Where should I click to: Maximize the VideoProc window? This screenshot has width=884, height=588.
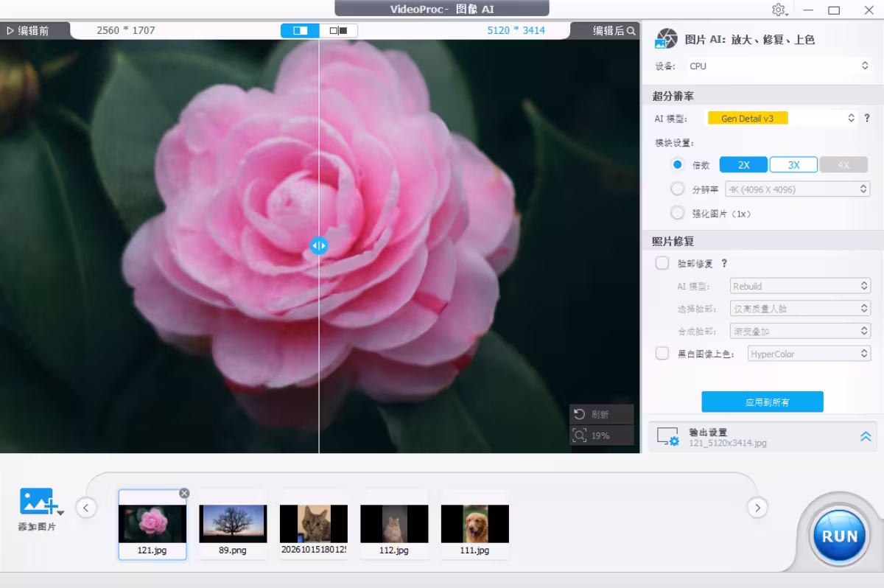834,10
